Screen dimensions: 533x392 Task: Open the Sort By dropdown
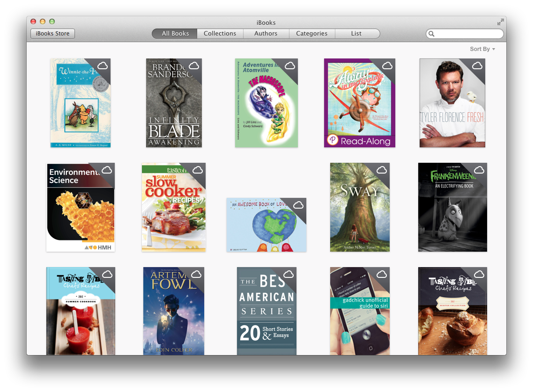pos(482,49)
